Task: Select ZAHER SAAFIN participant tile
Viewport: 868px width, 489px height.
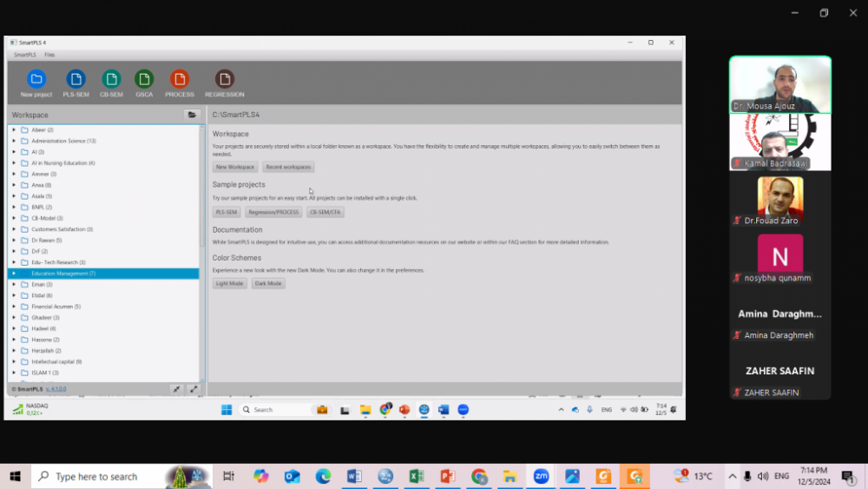Action: 780,371
